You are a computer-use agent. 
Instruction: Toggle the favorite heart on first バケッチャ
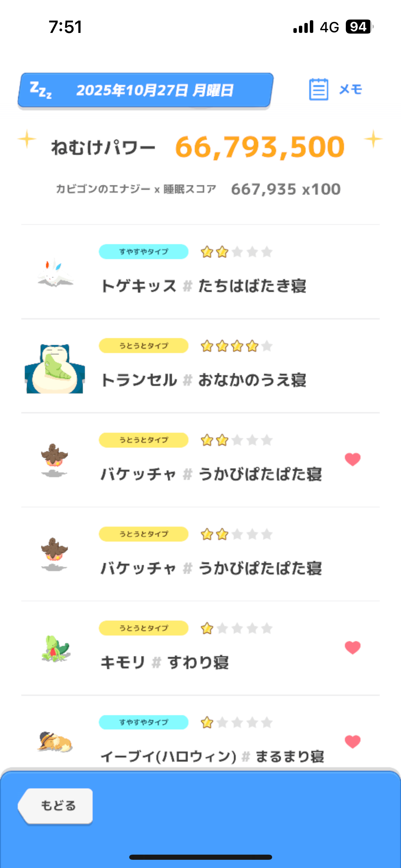tap(352, 459)
